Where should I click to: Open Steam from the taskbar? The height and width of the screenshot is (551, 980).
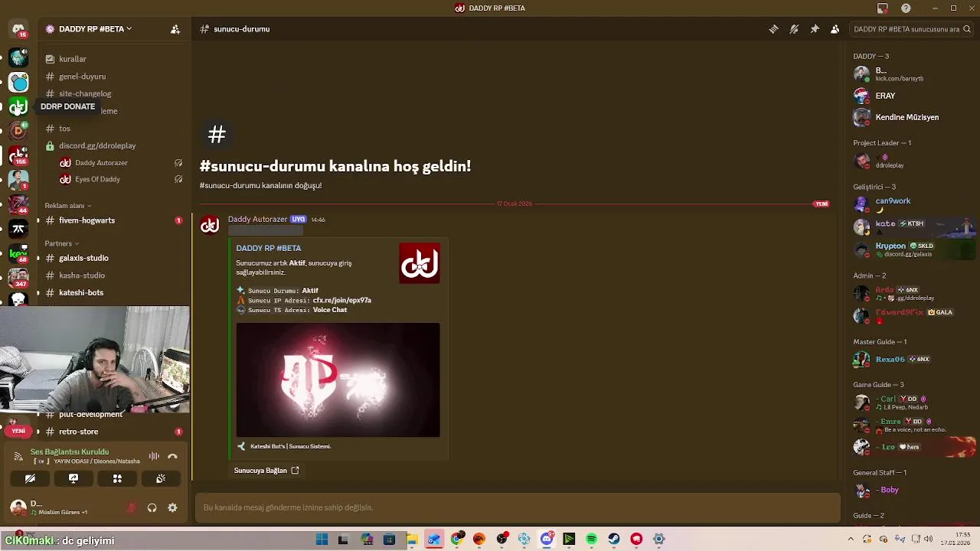(613, 540)
